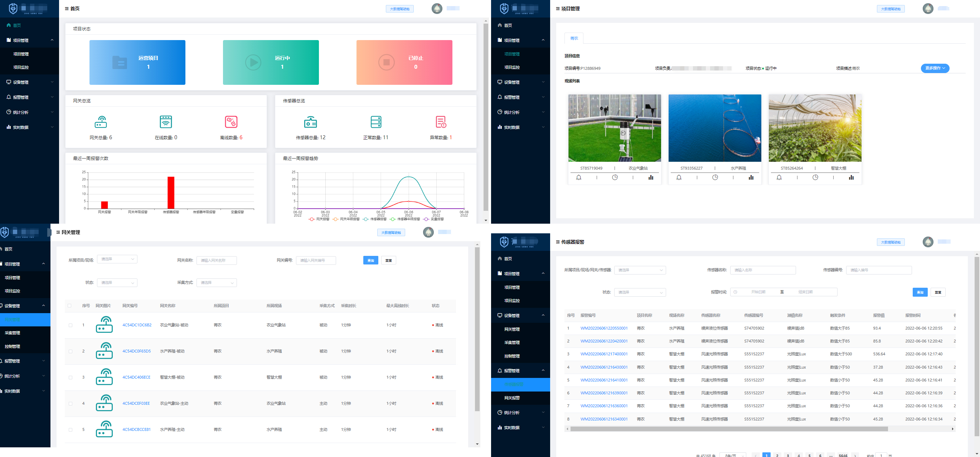The height and width of the screenshot is (457, 980).
Task: Check the box for gateway row 1
Action: click(71, 325)
